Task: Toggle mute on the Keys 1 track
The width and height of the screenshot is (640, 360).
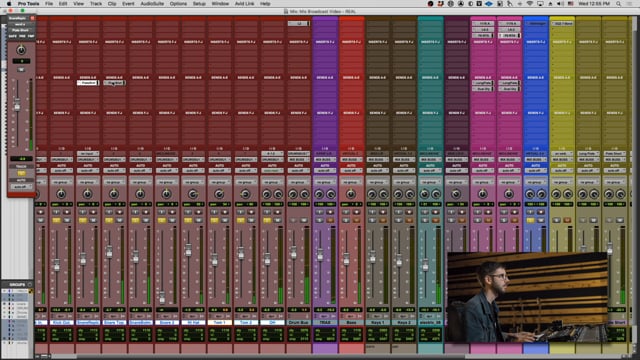Action: [383, 220]
